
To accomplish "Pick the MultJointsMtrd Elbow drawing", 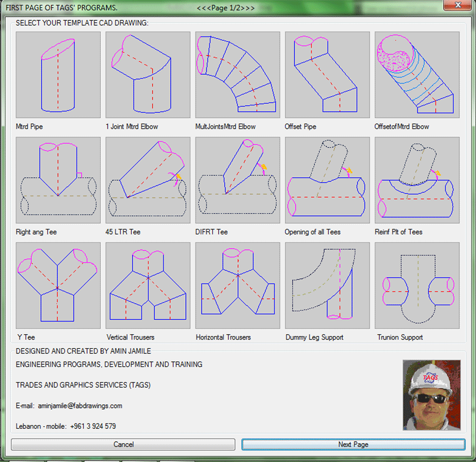I will [238, 75].
